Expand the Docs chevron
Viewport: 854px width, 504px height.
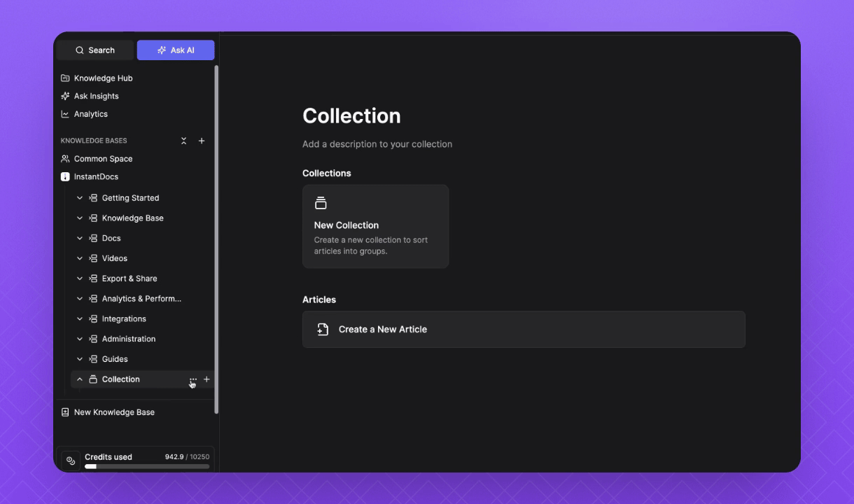click(x=80, y=239)
